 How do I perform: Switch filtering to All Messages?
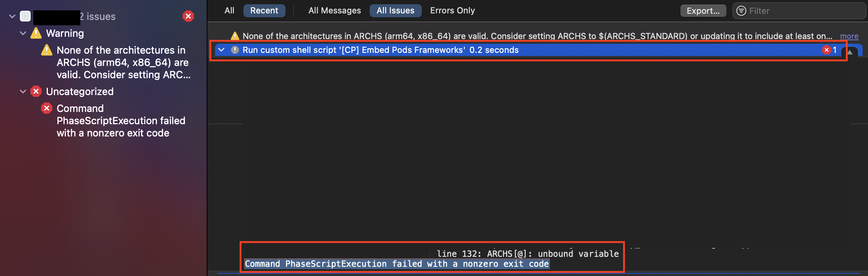coord(334,10)
